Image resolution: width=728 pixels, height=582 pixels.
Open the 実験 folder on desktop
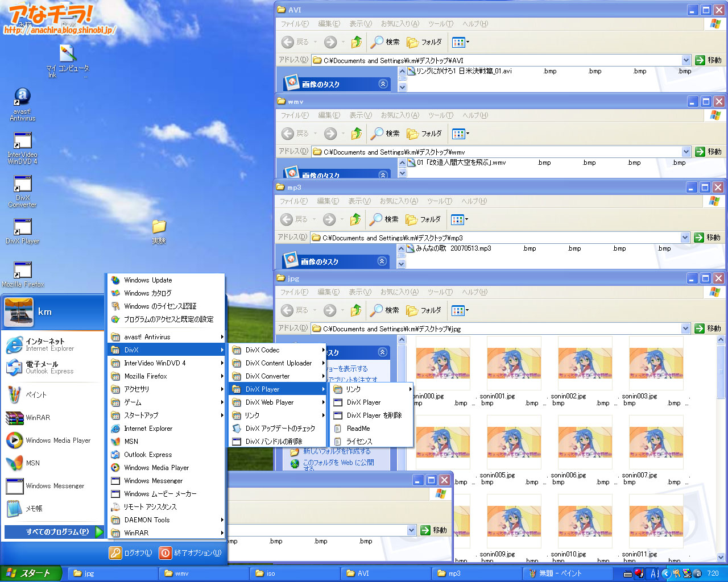tap(159, 232)
